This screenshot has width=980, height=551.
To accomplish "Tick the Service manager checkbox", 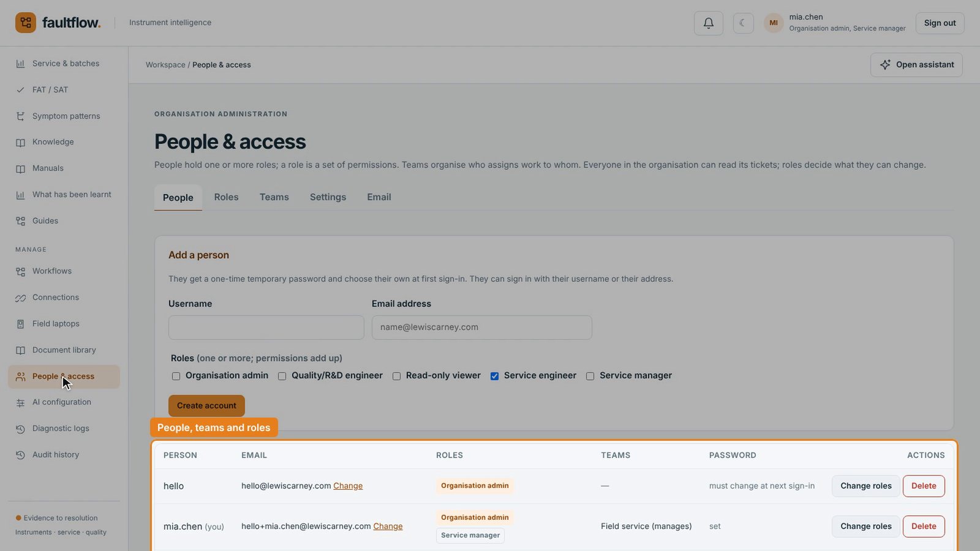I will (x=590, y=376).
